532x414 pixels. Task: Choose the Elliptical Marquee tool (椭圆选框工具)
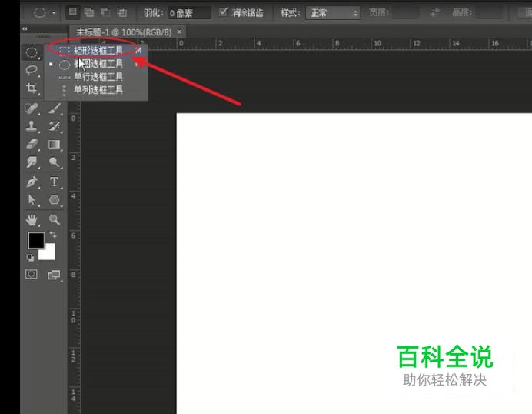tap(96, 64)
